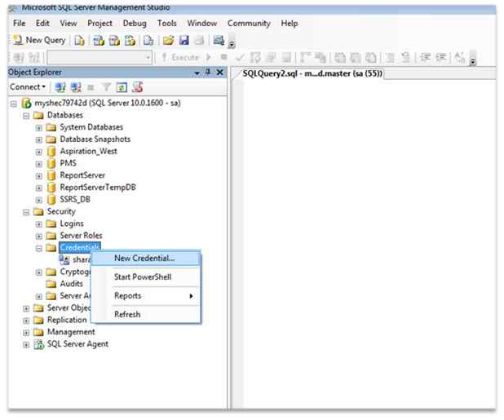Collapse the Security folder

pyautogui.click(x=26, y=212)
